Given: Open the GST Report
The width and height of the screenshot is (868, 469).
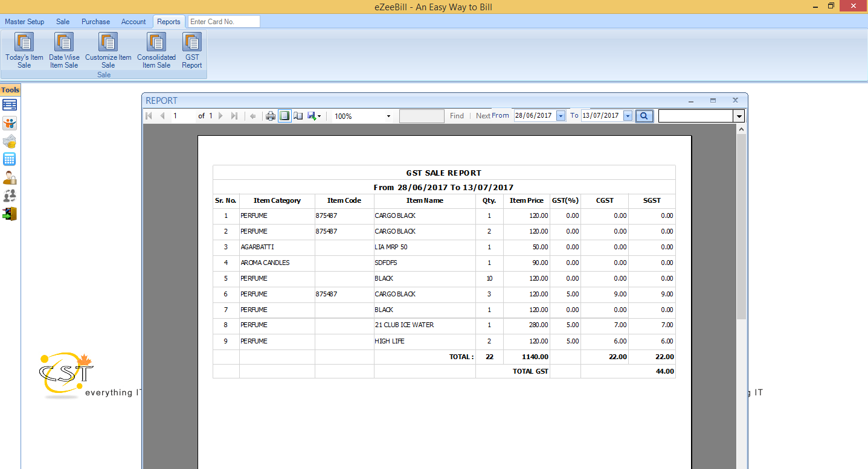Looking at the screenshot, I should coord(192,51).
